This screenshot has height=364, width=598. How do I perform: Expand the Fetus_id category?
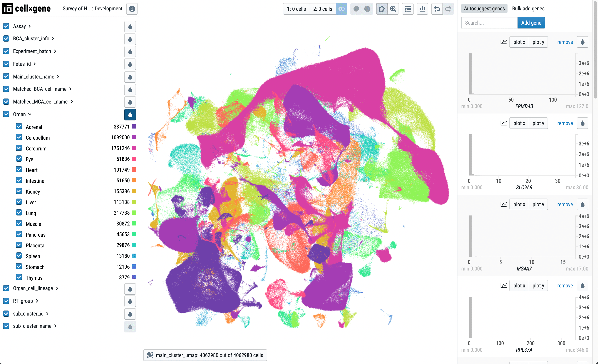[x=34, y=64]
